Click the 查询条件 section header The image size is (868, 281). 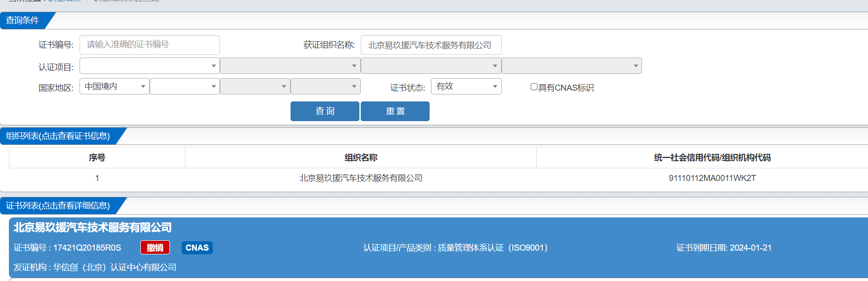coord(22,21)
